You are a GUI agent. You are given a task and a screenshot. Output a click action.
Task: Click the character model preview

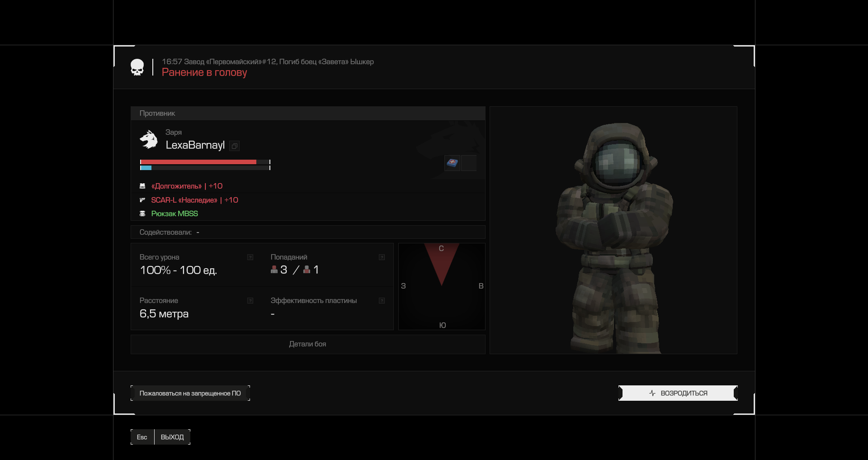[x=613, y=230]
